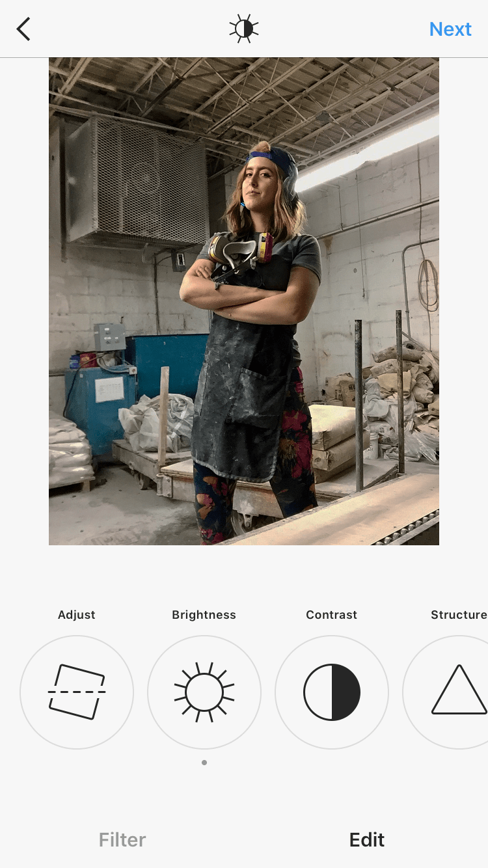Tap Next to continue posting
This screenshot has height=868, width=488.
point(450,29)
